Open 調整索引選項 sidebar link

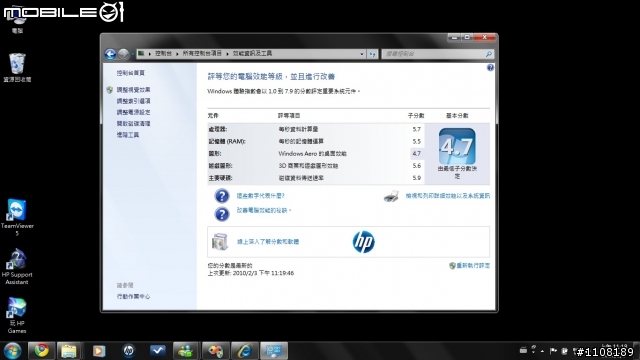(x=133, y=101)
